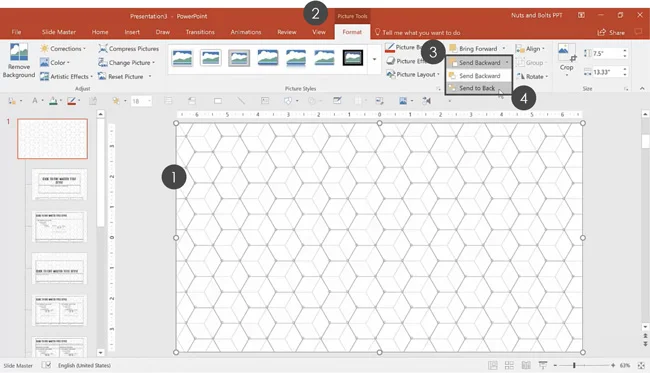This screenshot has height=373, width=650.
Task: Click Reset Picture
Action: pyautogui.click(x=121, y=76)
